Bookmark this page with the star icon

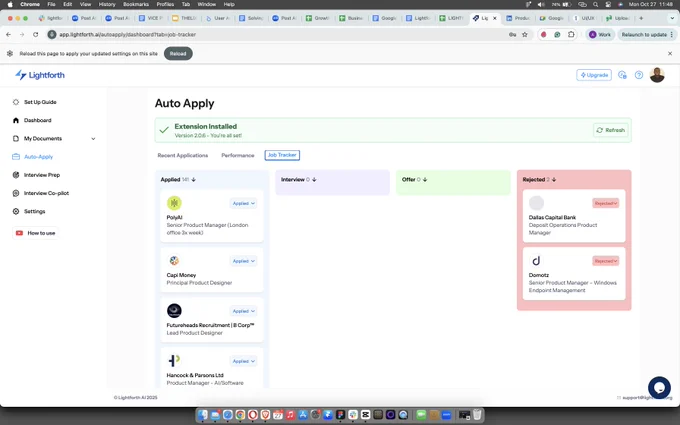click(525, 34)
